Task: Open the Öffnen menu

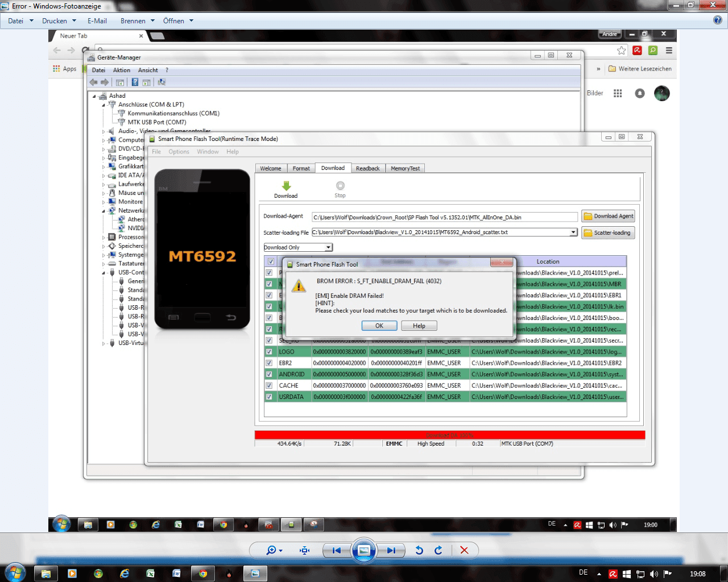Action: point(178,21)
